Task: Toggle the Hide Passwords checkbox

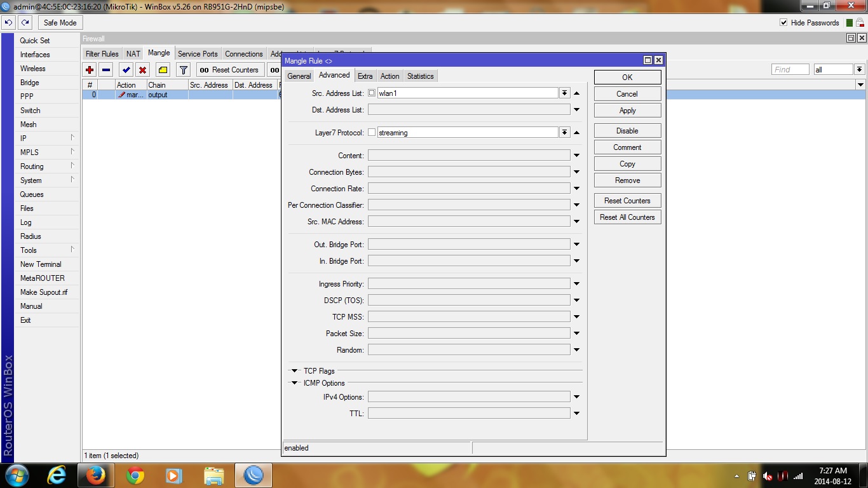Action: 783,23
